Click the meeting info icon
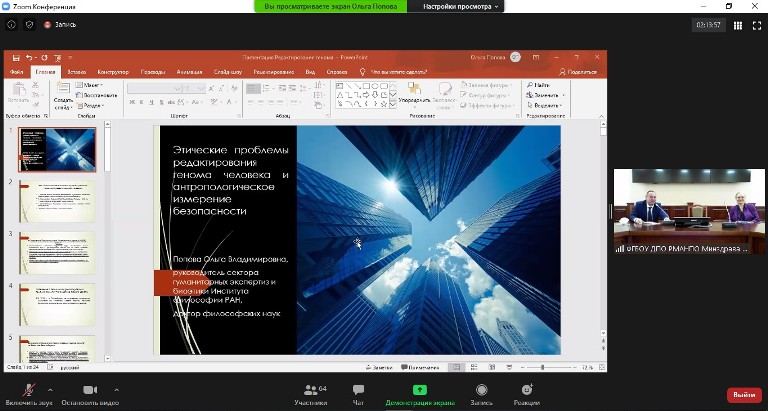This screenshot has height=411, width=768. point(10,24)
